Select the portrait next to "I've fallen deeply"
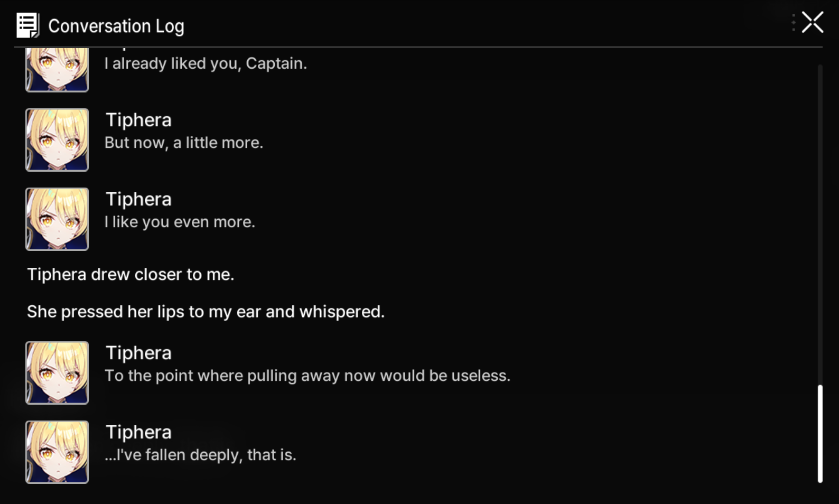This screenshot has width=839, height=504. [57, 452]
